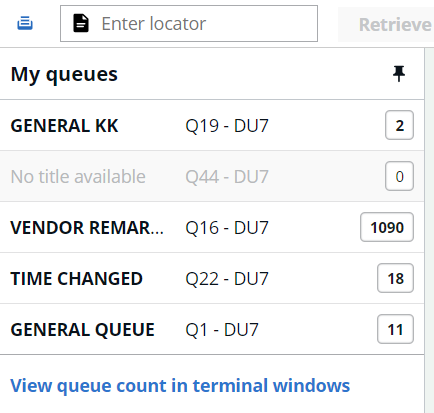Select the Q1 - DU7 queue label
This screenshot has height=413, width=434.
tap(222, 330)
